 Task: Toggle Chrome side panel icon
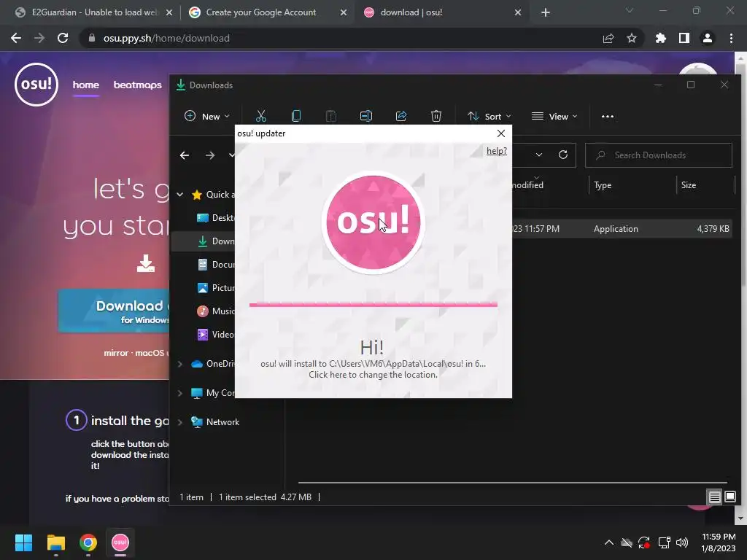[684, 38]
